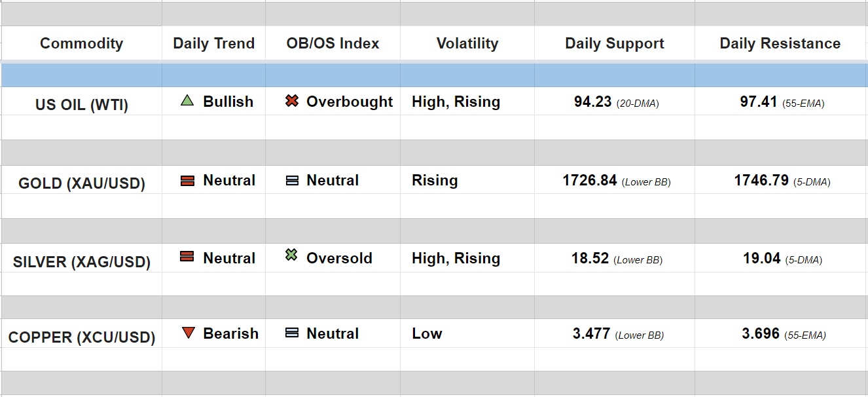The width and height of the screenshot is (868, 397).
Task: Select the OB/OS Index header cell
Action: click(333, 44)
